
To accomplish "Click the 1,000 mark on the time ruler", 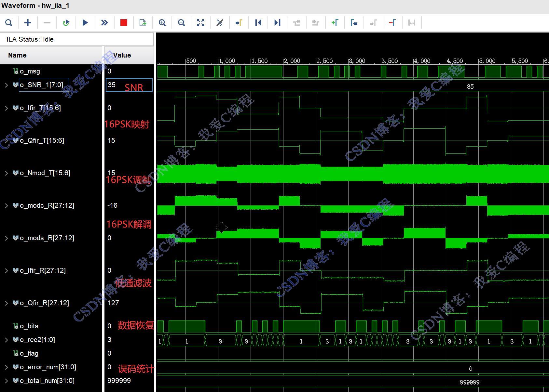I will pos(226,61).
